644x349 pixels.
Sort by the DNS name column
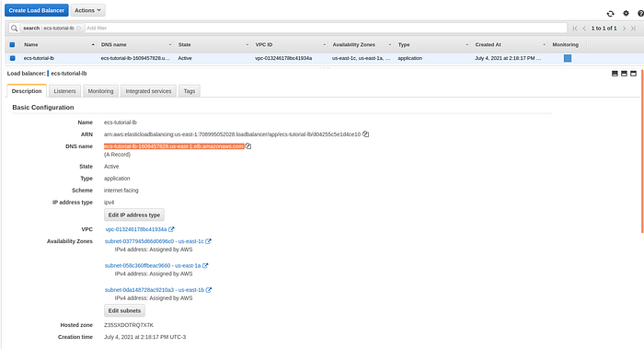[x=136, y=44]
